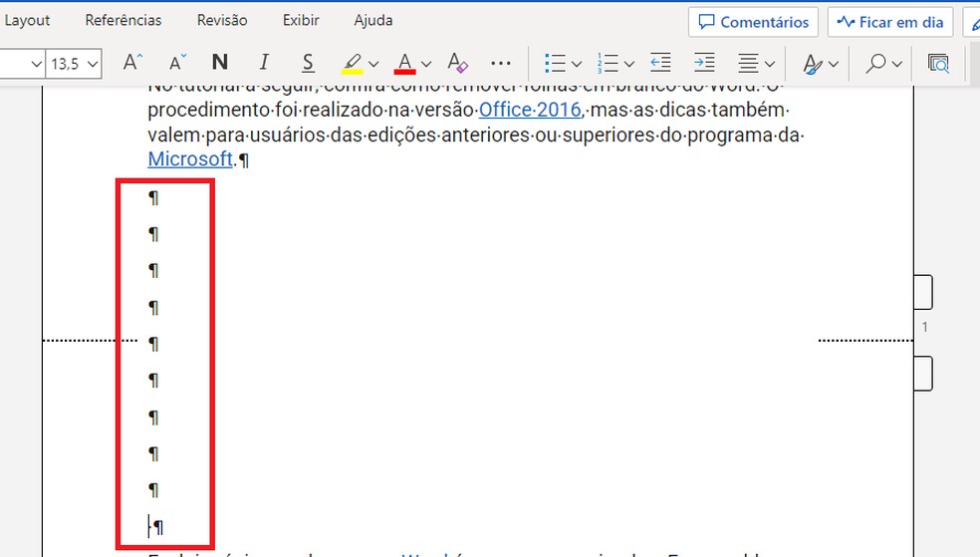Click the Ficar em dia button
The image size is (980, 557).
pos(890,23)
